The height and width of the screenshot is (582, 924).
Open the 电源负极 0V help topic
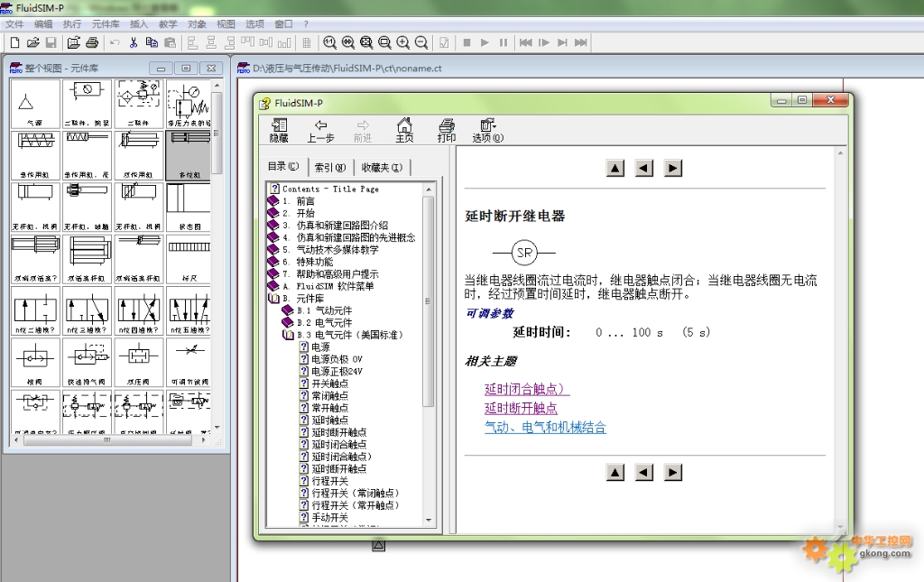click(x=337, y=359)
